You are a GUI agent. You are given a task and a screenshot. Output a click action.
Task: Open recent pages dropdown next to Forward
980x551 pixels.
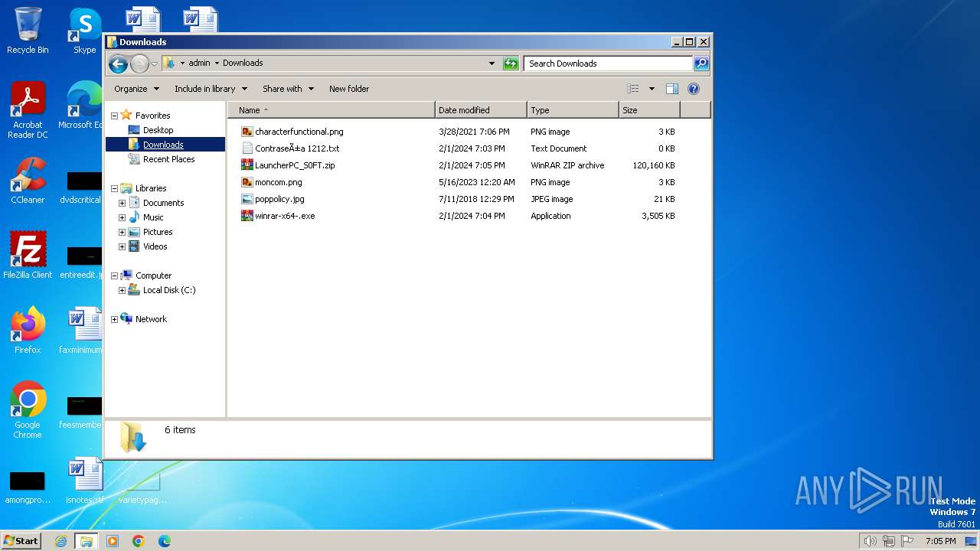coord(154,64)
